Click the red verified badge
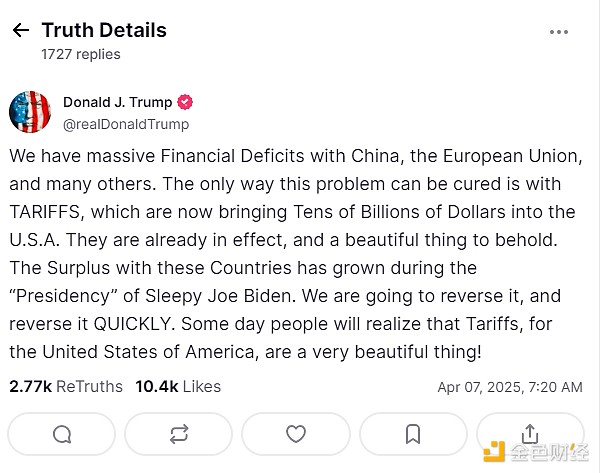600x473 pixels. [186, 102]
